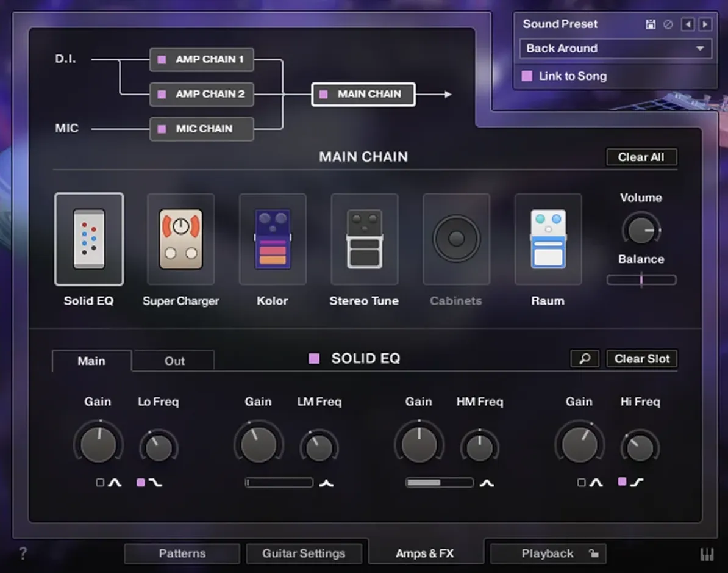Open the Guitar Settings tab
The width and height of the screenshot is (728, 573).
(304, 553)
